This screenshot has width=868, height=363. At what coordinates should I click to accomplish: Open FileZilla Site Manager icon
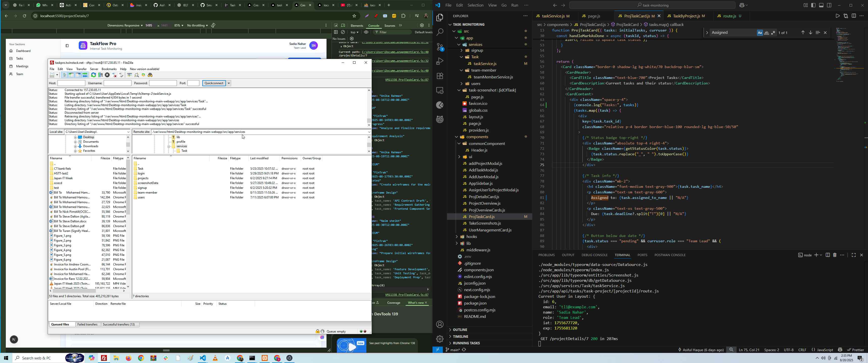(x=52, y=75)
